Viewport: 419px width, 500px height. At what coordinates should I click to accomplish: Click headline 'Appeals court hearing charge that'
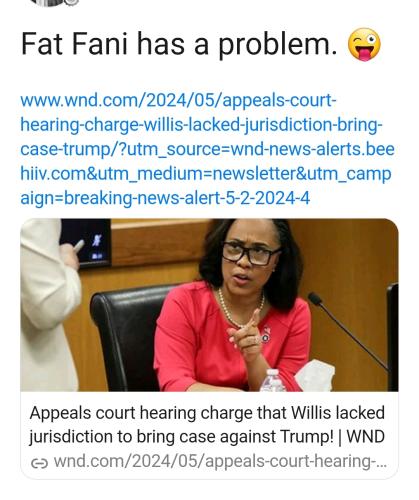159,413
